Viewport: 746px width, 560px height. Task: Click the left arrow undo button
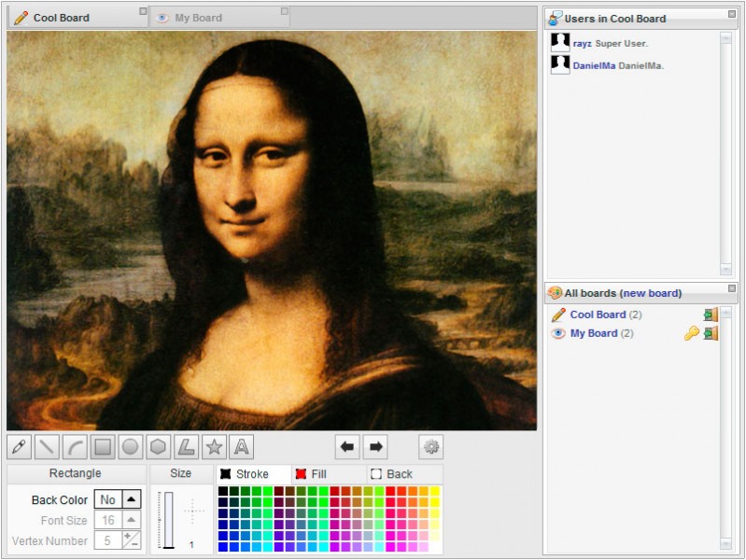pos(347,447)
